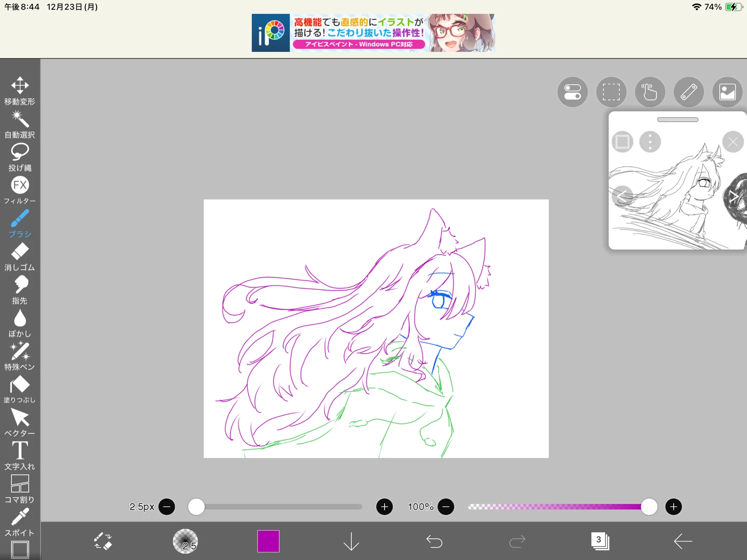The height and width of the screenshot is (560, 747).
Task: Go back with the left arrow
Action: (x=683, y=541)
